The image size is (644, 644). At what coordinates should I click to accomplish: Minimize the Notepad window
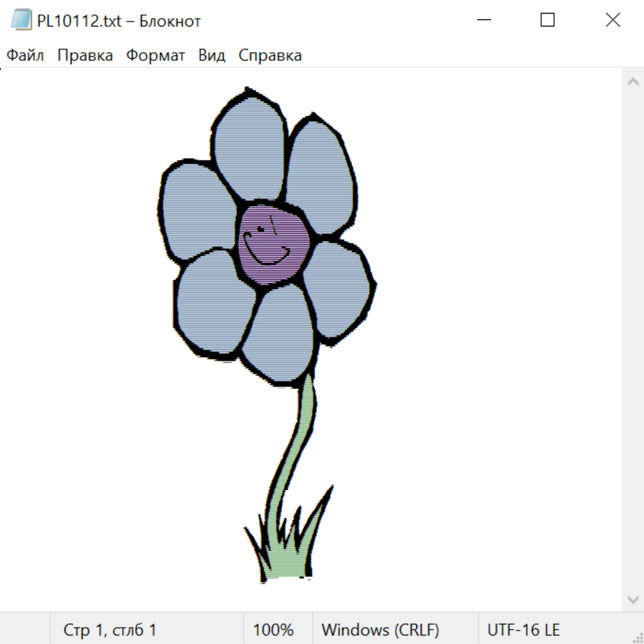click(484, 21)
